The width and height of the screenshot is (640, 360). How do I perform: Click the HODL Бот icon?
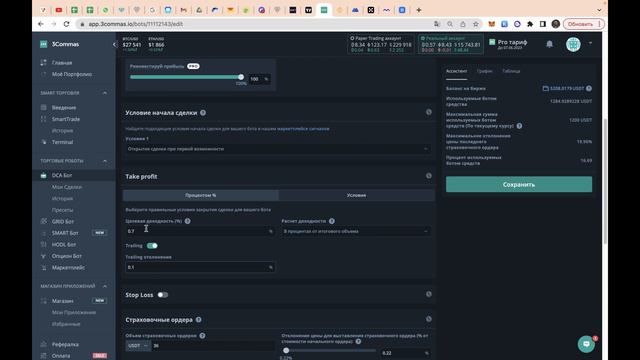[44, 244]
